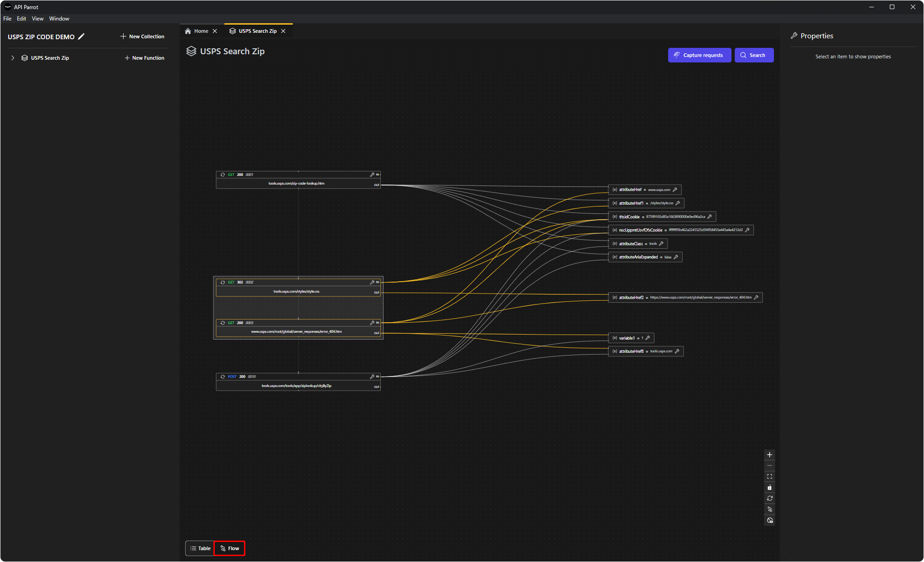Select the attributeHref6 variable node
Screen dimensions: 924x562
646,351
